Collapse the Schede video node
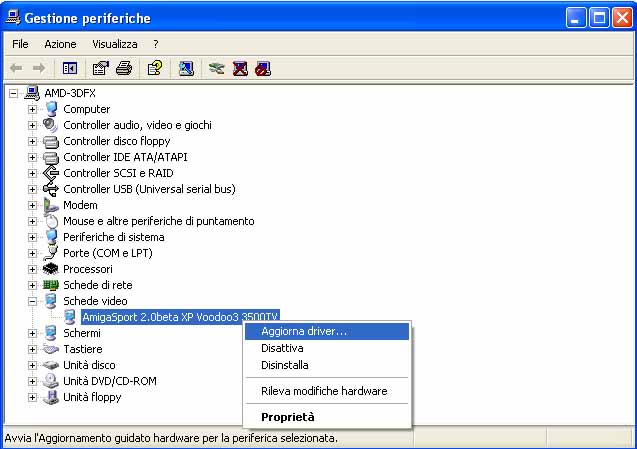637x449 pixels. coord(32,301)
